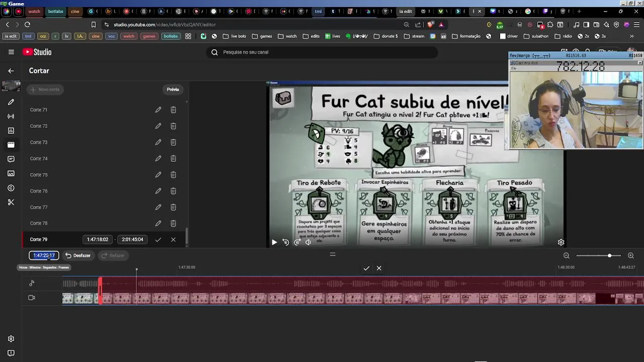
Task: Open the Send feedback sidebar icon
Action: pyautogui.click(x=11, y=353)
